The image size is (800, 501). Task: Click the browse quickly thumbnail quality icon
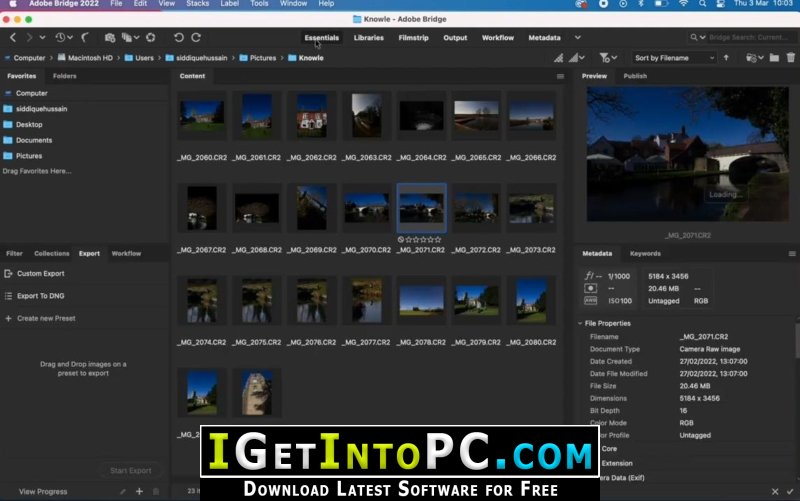tap(559, 58)
